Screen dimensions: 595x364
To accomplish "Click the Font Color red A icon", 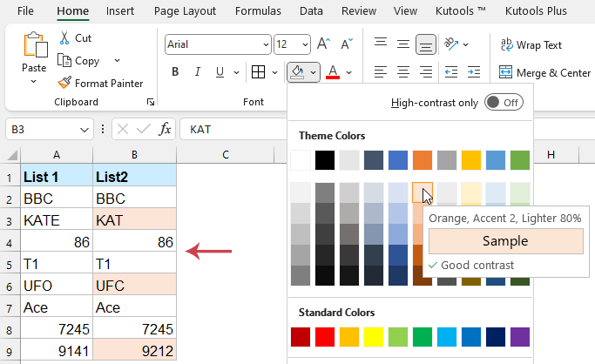I will click(333, 71).
